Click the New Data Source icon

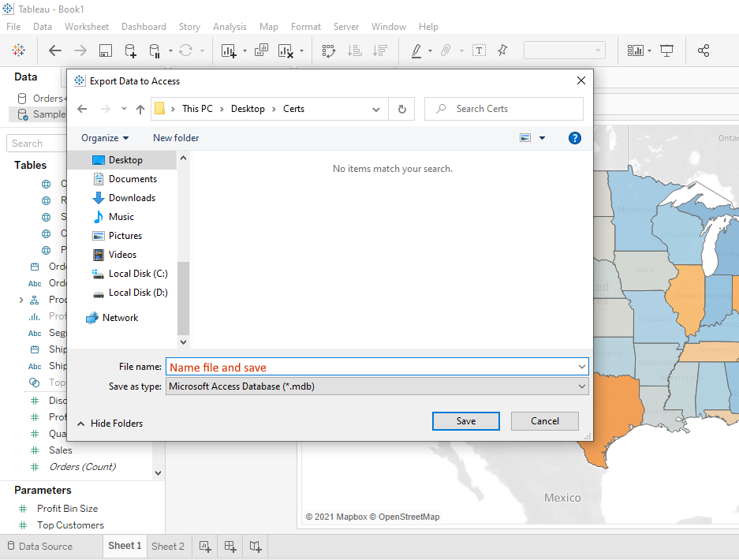[x=131, y=50]
